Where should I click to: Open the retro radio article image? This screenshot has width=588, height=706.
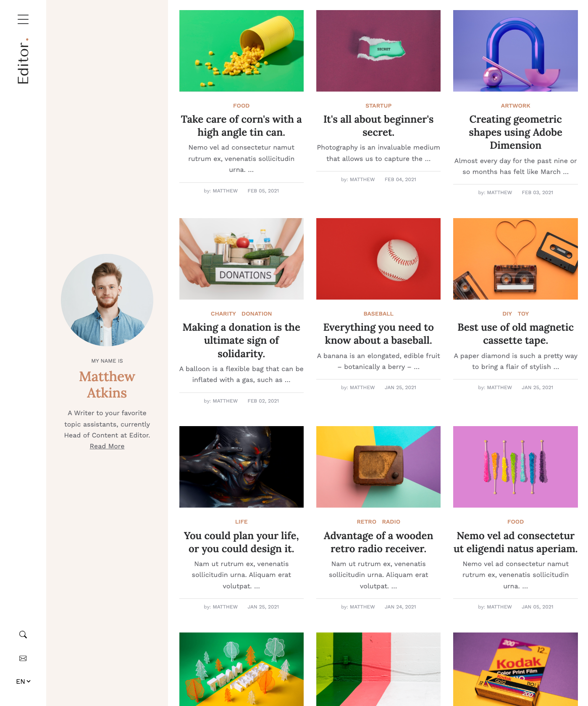(378, 467)
